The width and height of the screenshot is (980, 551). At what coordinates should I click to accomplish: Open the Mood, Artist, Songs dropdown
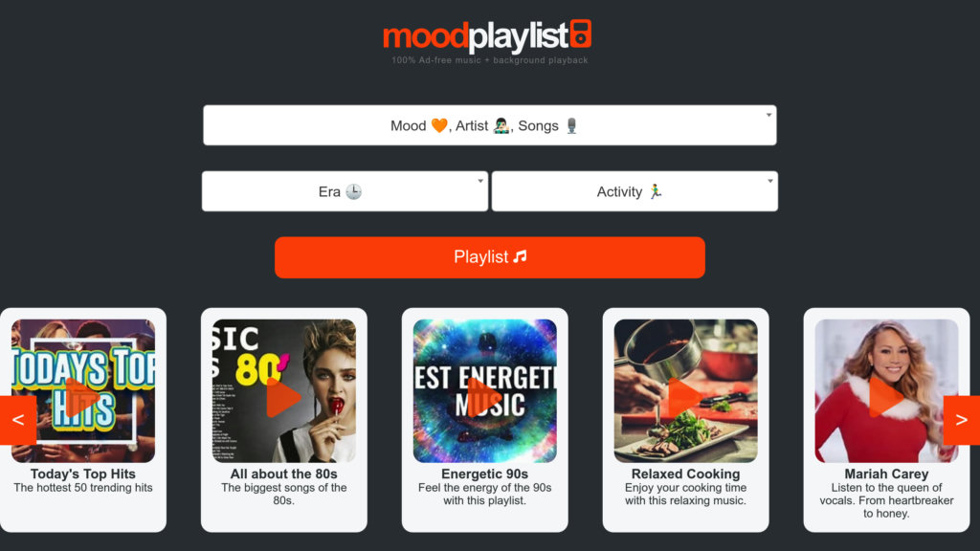(x=489, y=125)
